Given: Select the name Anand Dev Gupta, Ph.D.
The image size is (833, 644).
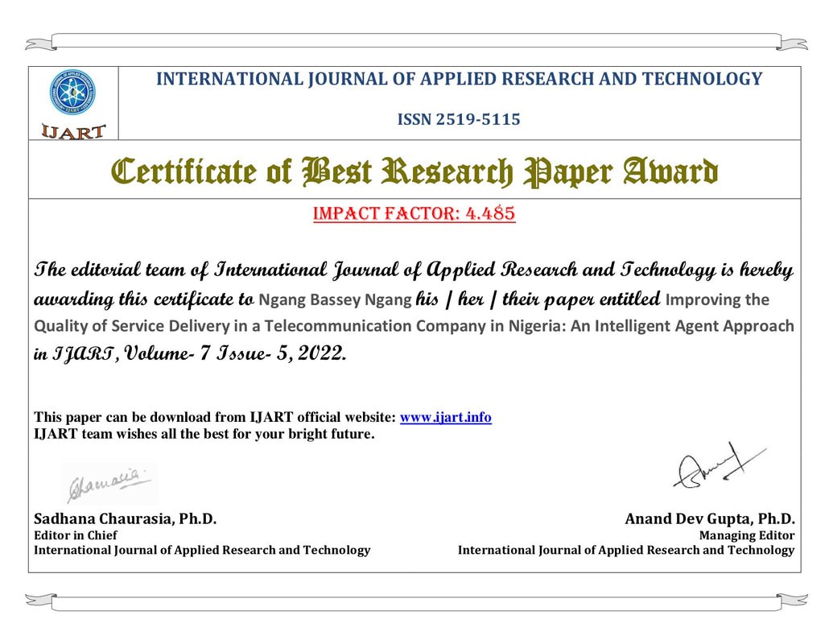Looking at the screenshot, I should pos(710,518).
